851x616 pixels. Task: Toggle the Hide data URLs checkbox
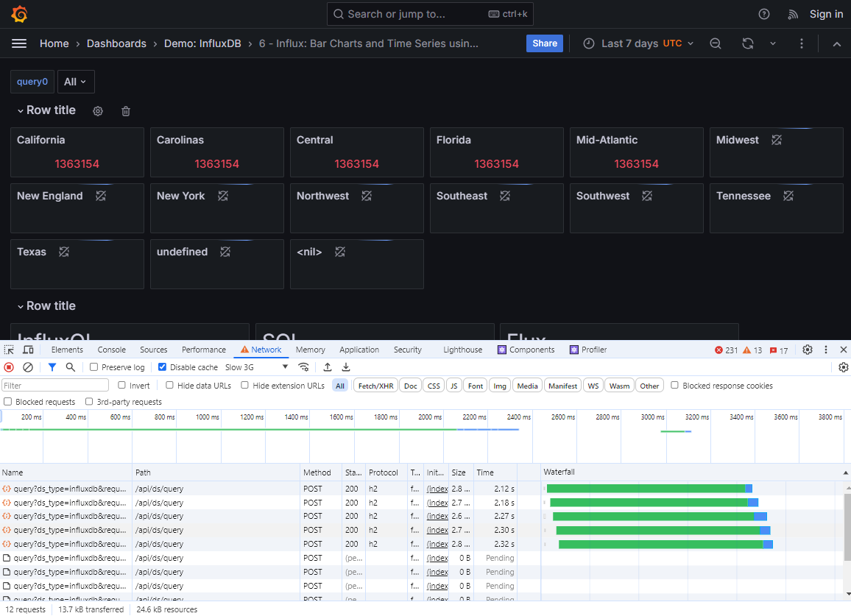(170, 386)
